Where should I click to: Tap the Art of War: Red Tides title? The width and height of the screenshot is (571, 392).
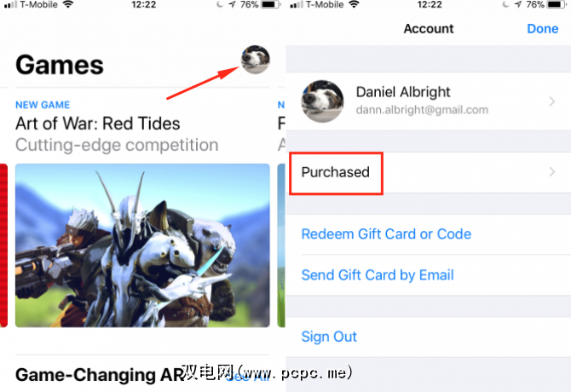pos(98,124)
